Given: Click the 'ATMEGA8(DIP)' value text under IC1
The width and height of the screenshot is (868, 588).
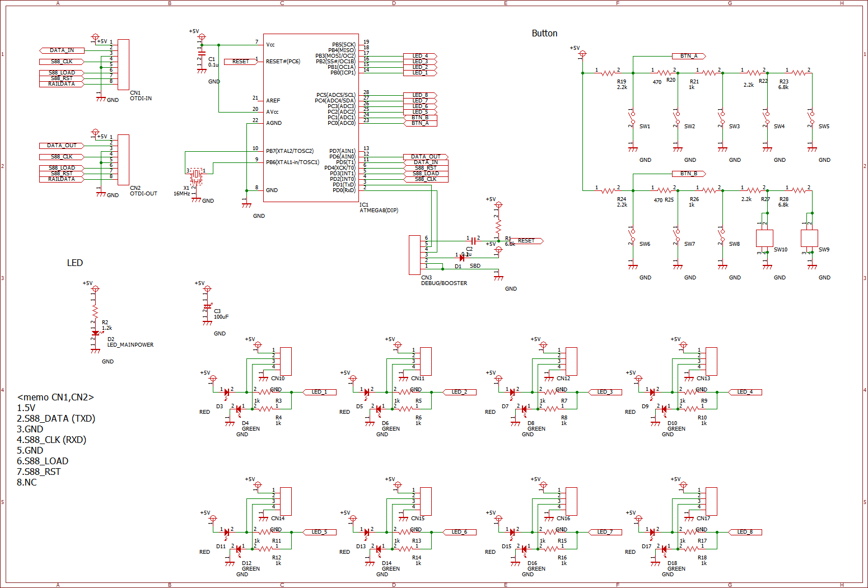Looking at the screenshot, I should pos(379,211).
